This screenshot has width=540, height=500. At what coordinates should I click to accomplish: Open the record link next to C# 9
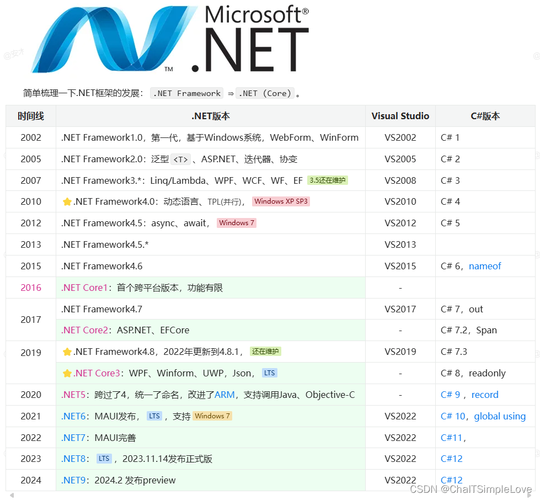[485, 395]
